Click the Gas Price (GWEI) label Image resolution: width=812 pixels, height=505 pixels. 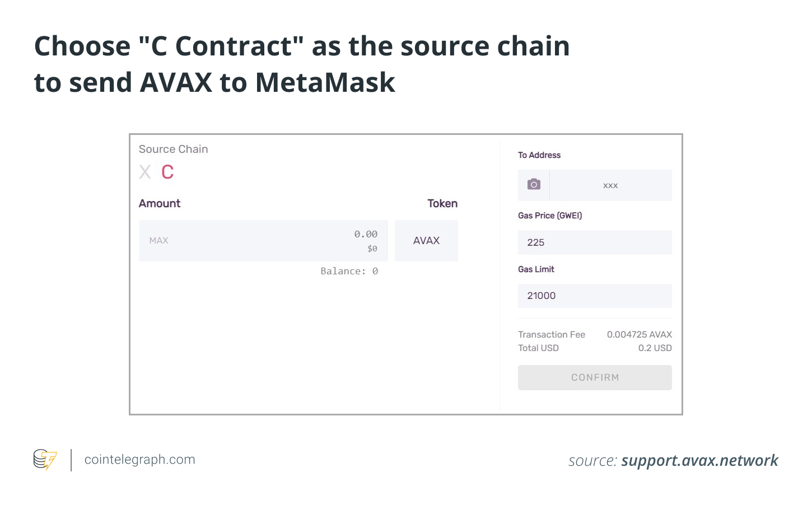[x=550, y=215]
